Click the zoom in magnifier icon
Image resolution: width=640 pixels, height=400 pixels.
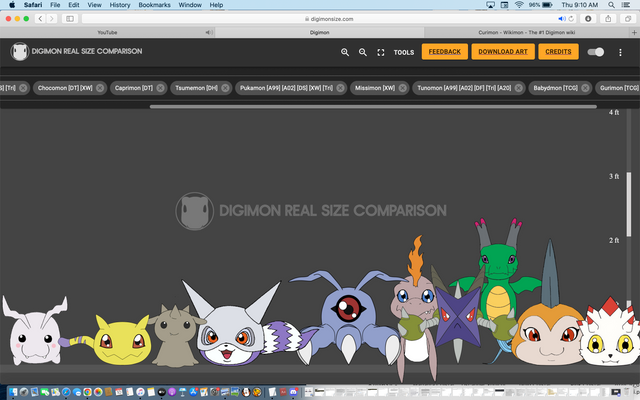tap(345, 52)
